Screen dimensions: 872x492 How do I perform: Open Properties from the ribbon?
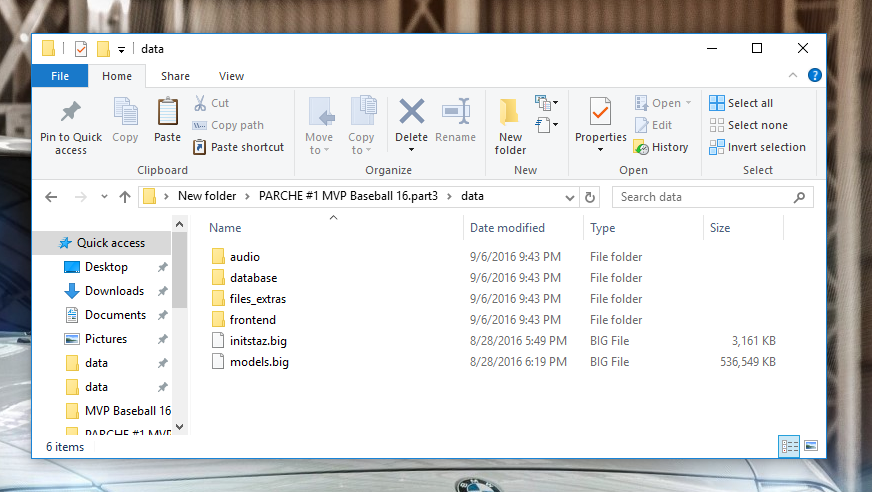tap(600, 112)
